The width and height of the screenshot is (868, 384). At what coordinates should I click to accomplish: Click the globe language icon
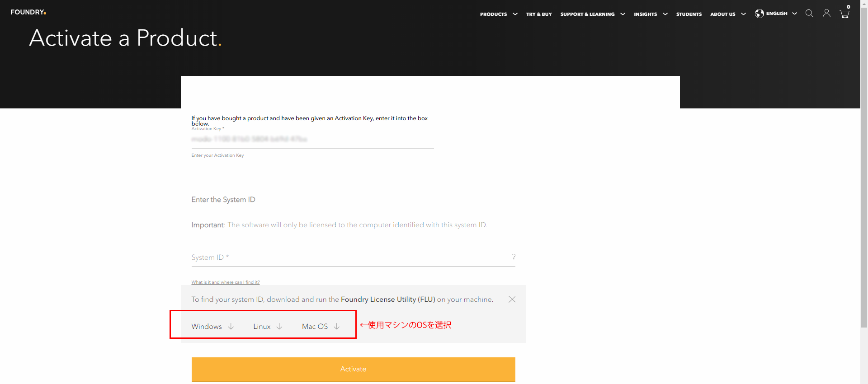click(x=759, y=14)
